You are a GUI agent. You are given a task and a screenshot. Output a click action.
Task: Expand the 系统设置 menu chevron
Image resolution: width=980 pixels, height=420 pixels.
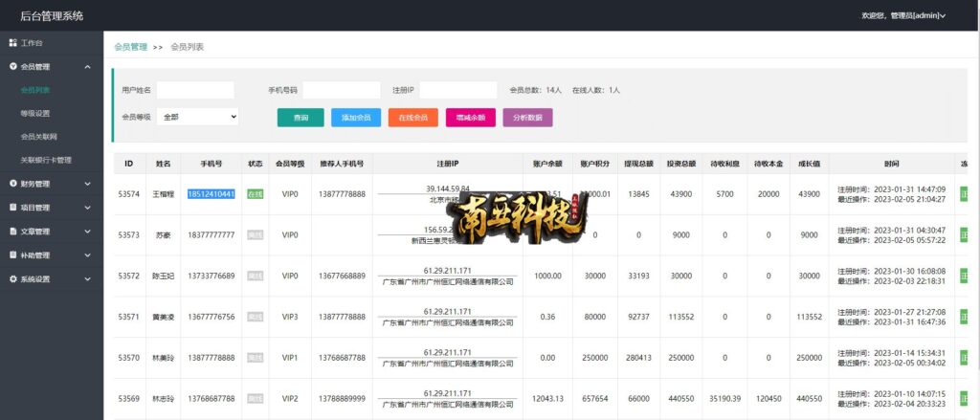click(x=87, y=279)
